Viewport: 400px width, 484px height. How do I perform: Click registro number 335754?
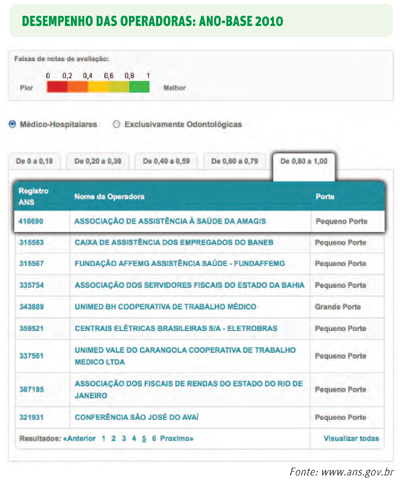31,285
